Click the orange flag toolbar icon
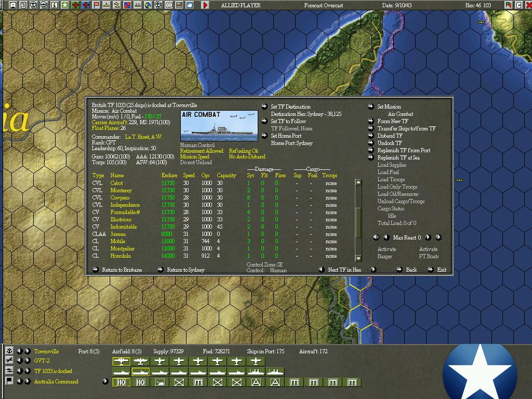This screenshot has height=399, width=532. 96,5
